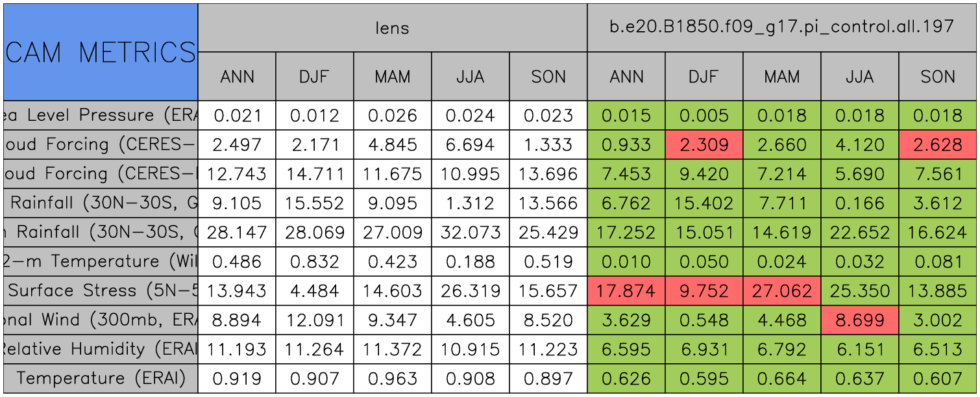Screen dimensions: 980x397
Task: Select the lens cell with value 26.319
Action: tap(470, 290)
